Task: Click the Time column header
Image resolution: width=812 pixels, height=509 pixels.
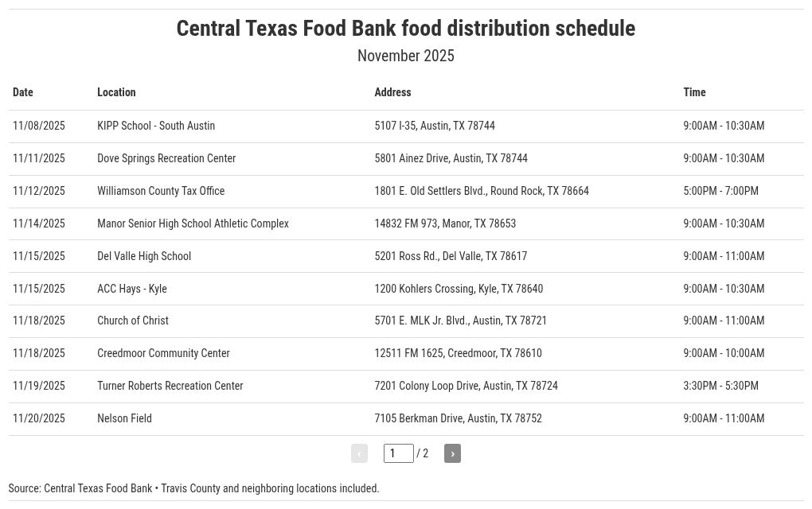Action: [694, 92]
